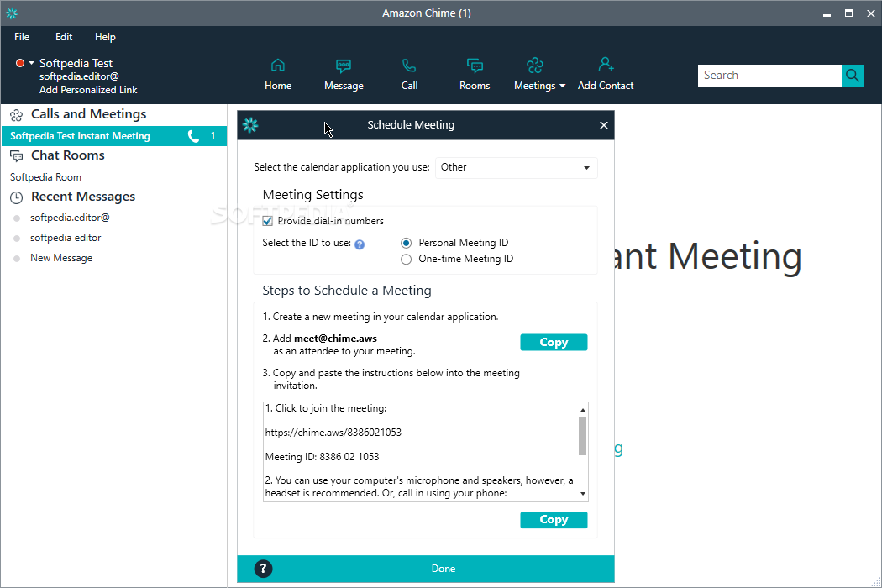Click the Calls and Meetings heading
This screenshot has width=882, height=588.
(x=89, y=114)
